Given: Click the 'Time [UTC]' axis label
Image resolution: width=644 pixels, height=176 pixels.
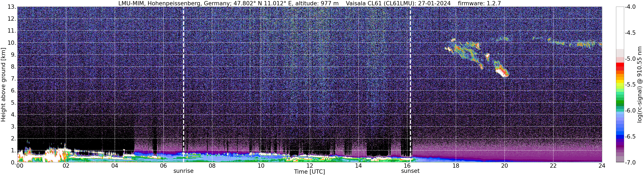Looking at the screenshot, I should 310,172.
